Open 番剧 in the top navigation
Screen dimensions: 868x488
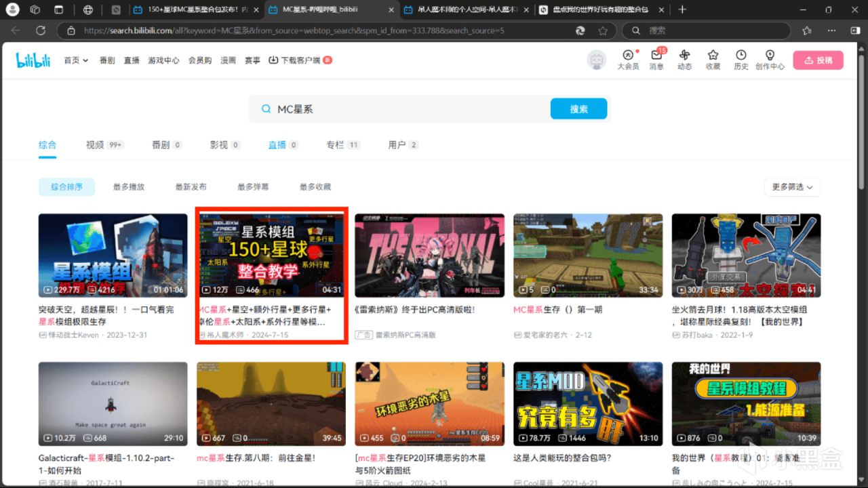point(107,60)
